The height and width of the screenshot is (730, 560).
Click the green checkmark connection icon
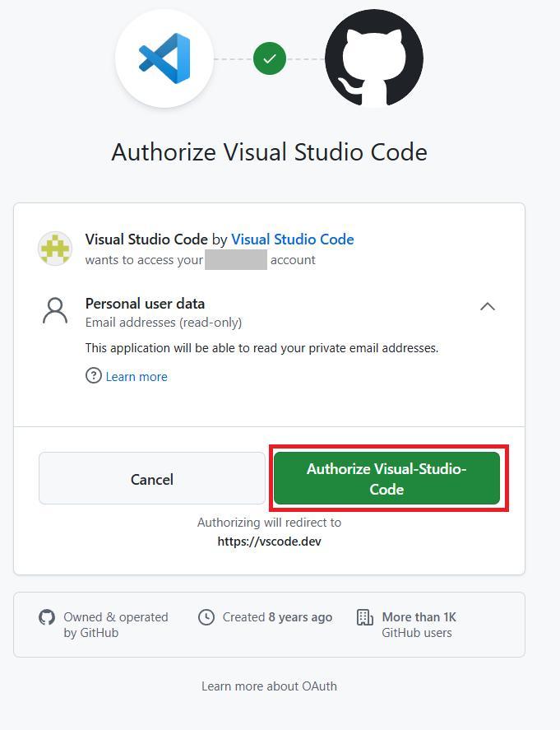[270, 59]
